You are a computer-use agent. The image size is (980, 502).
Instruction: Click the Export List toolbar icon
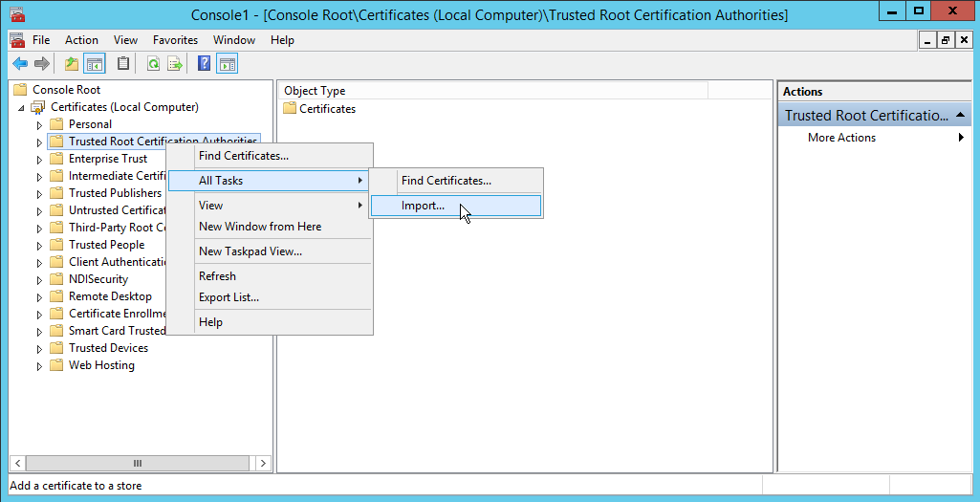click(175, 64)
